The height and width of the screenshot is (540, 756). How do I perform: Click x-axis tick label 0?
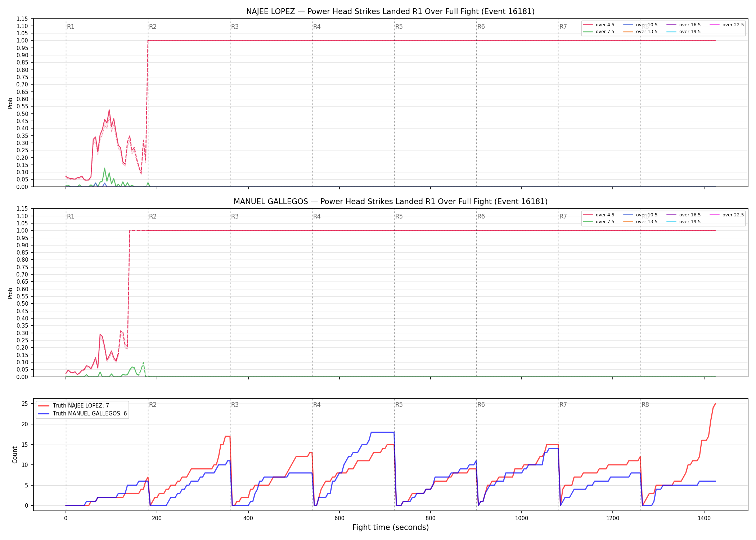point(66,518)
